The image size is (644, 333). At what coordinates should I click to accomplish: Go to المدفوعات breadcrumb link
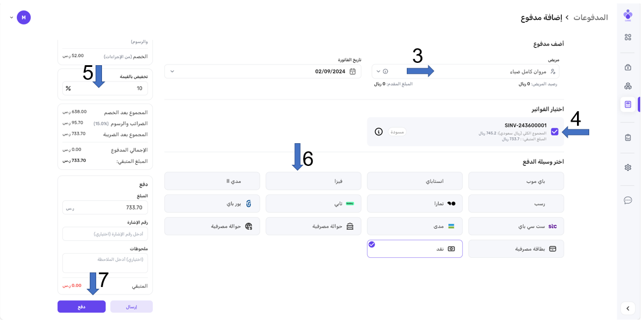coord(590,17)
